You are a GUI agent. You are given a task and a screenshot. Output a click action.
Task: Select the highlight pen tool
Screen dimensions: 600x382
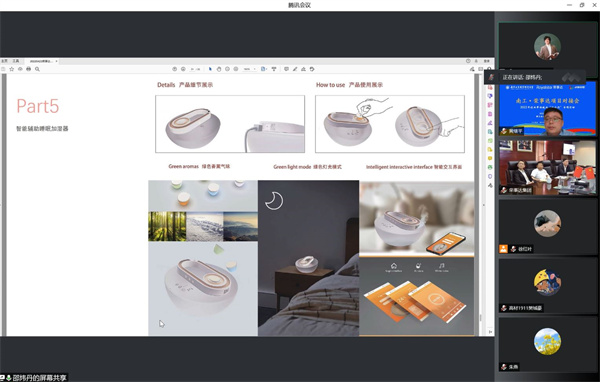(x=295, y=69)
